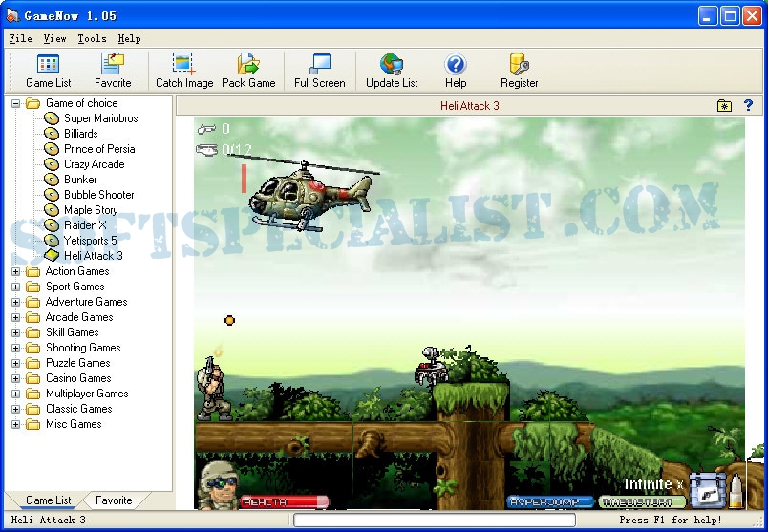Expand the Puzzle Games category
Image resolution: width=768 pixels, height=532 pixels.
pyautogui.click(x=16, y=363)
